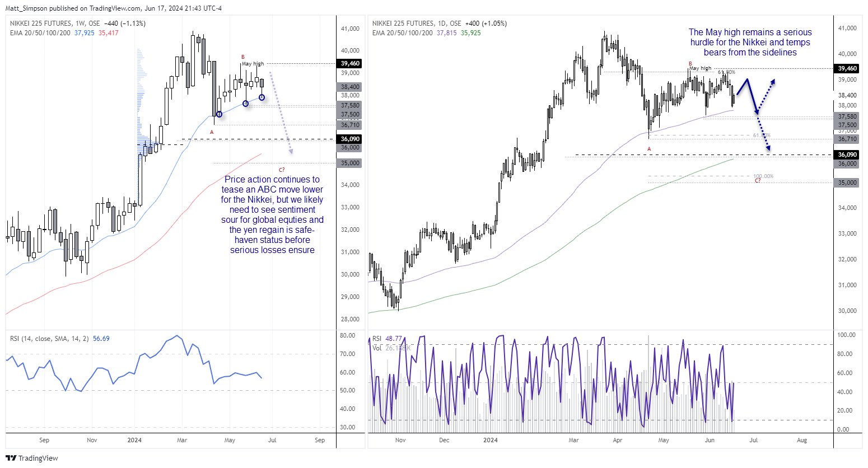Click the Matt_Simpson published header text
This screenshot has width=868, height=468.
[114, 8]
